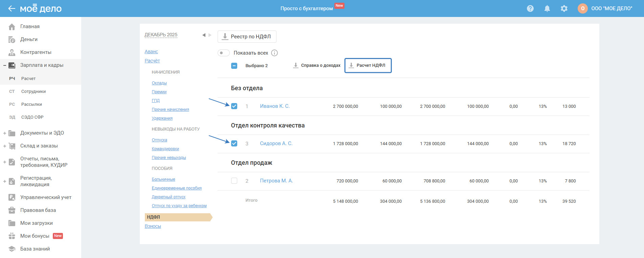This screenshot has height=258, width=644.
Task: Collapse the Зарплата и кадры section
Action: [x=5, y=65]
